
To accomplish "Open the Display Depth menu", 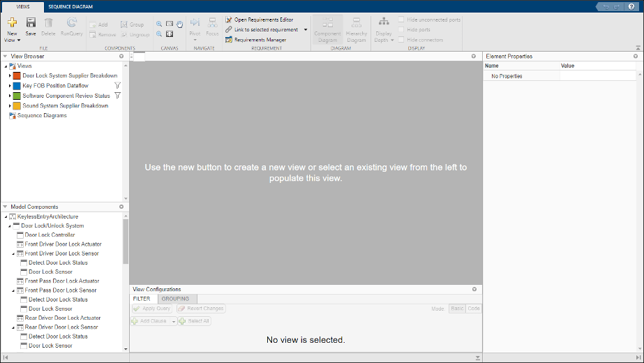I will [384, 29].
